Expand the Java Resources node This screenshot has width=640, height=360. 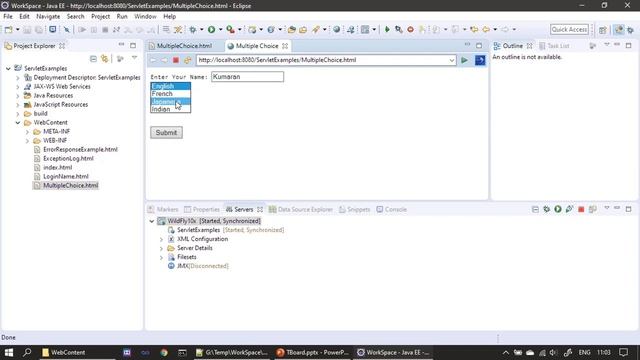[18, 96]
